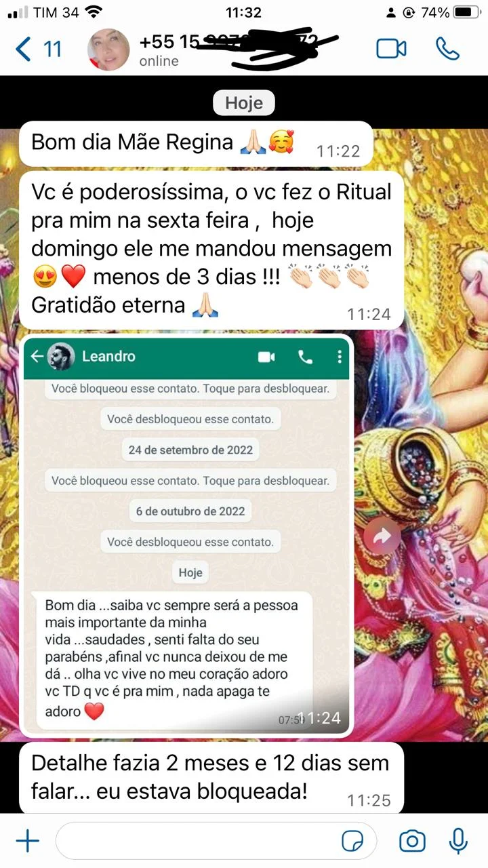Forward the shared screenshot image

point(382,536)
